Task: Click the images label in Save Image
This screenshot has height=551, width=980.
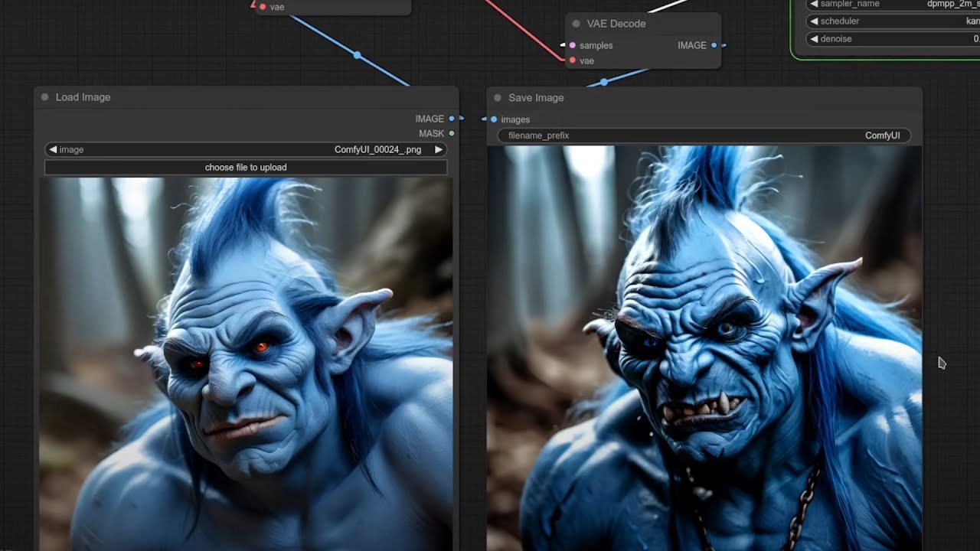Action: (x=515, y=119)
